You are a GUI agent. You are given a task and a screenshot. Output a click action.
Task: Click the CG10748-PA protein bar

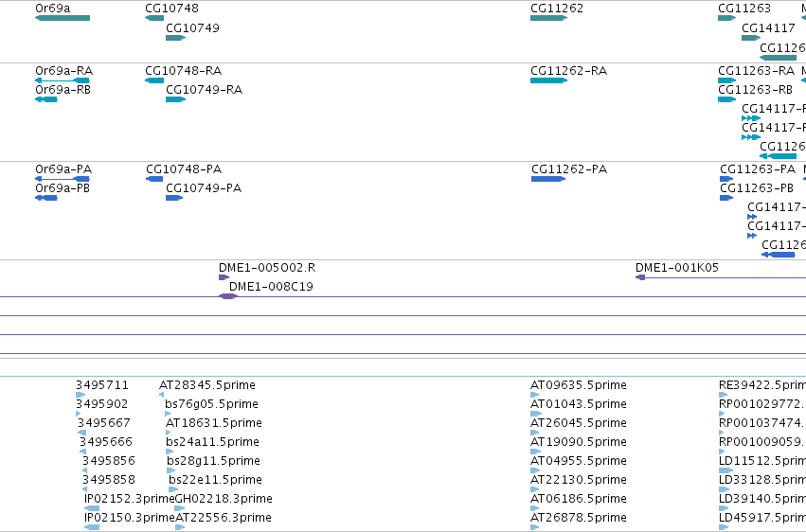(154, 179)
